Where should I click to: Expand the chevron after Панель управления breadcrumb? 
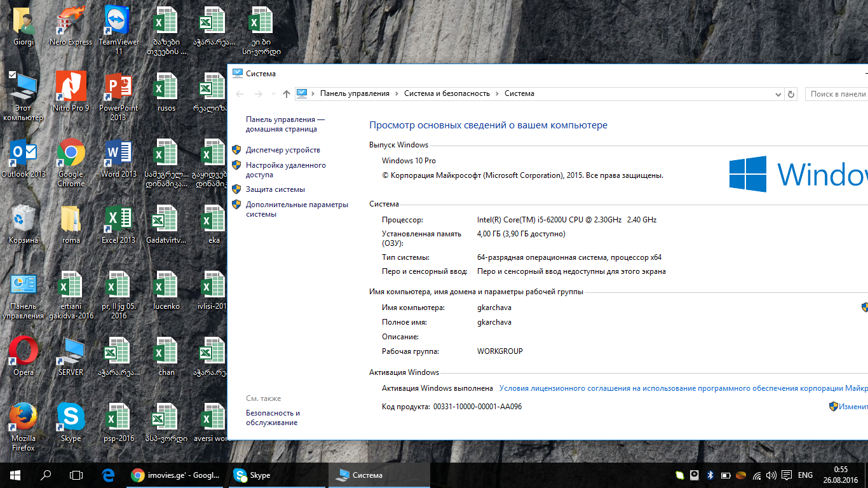[x=397, y=93]
